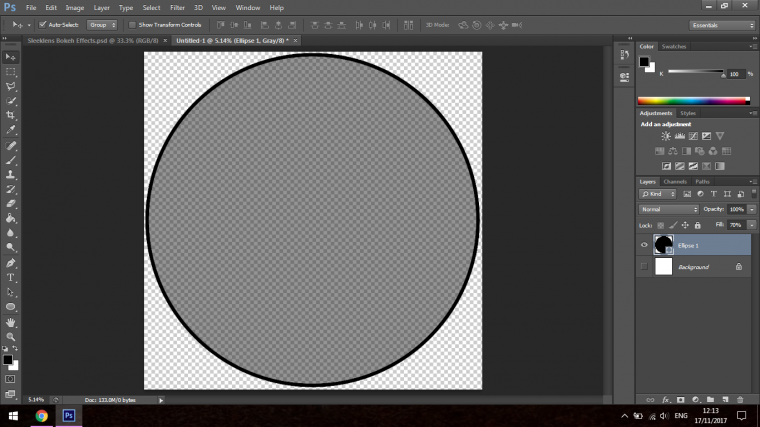Open the Auto-Select Group dropdown

coord(102,25)
